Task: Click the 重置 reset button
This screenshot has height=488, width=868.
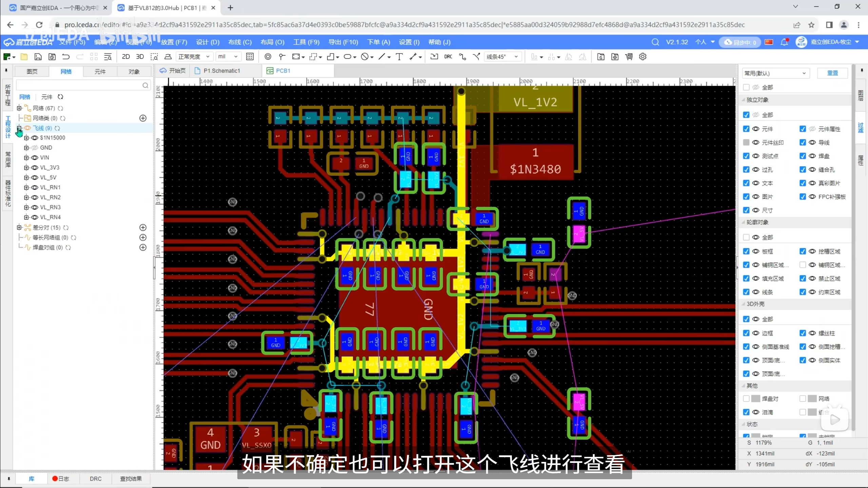Action: pos(832,73)
